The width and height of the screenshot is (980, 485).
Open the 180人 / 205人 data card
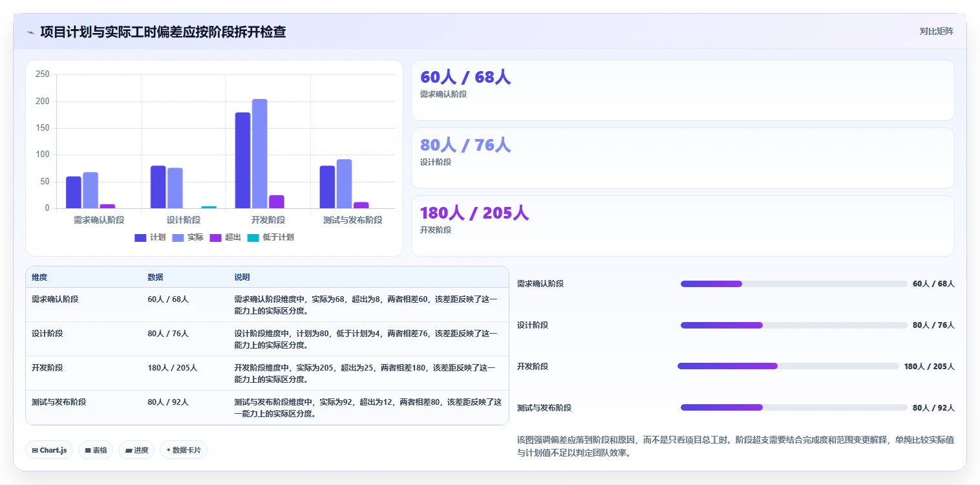point(683,226)
